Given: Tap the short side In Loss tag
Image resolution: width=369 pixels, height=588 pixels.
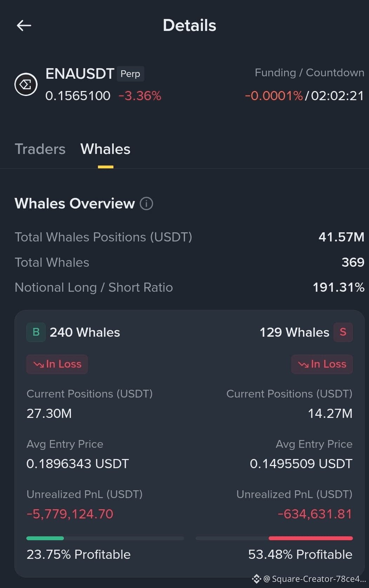Looking at the screenshot, I should point(322,364).
